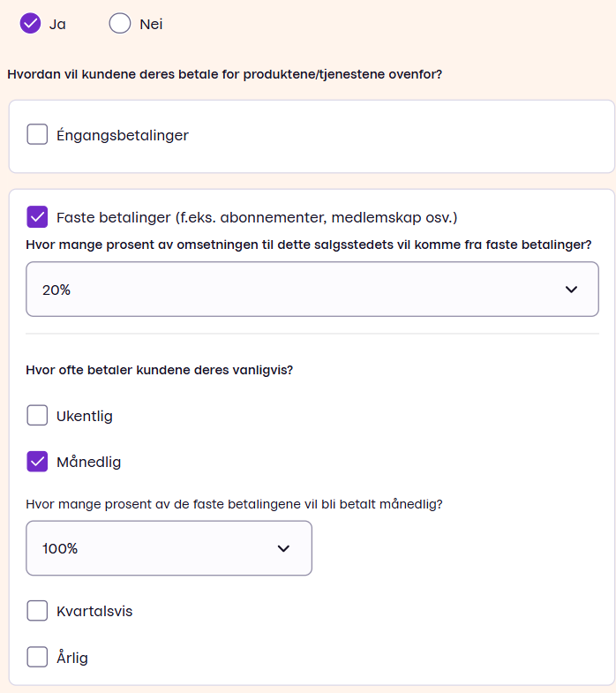616x693 pixels.
Task: Tick the Éngangsbetalinger checkbox
Action: pos(37,135)
